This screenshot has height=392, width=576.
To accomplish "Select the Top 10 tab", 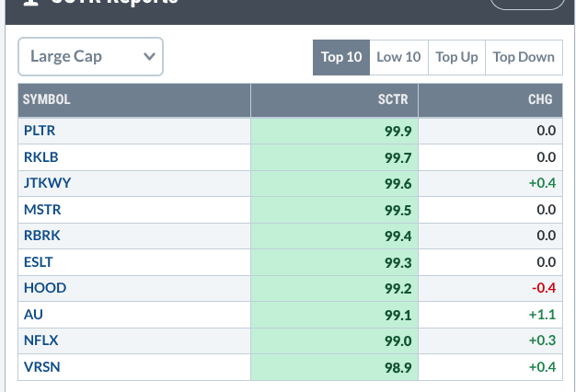I will pos(341,57).
